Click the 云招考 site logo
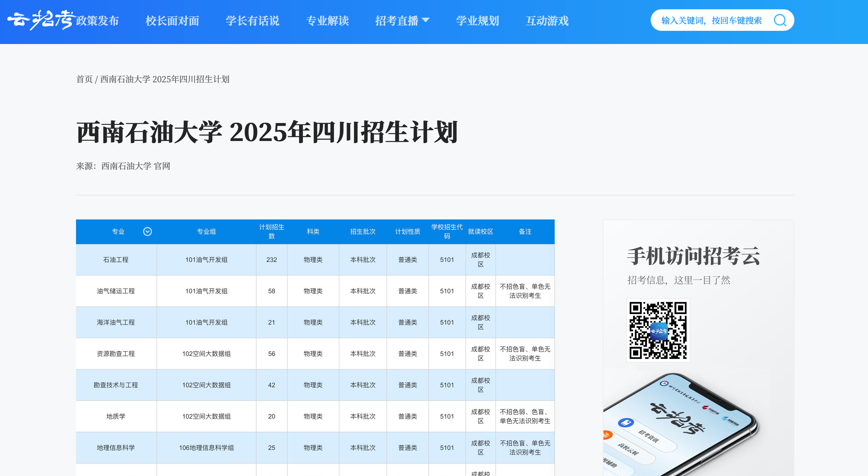Image resolution: width=868 pixels, height=476 pixels. pos(41,20)
